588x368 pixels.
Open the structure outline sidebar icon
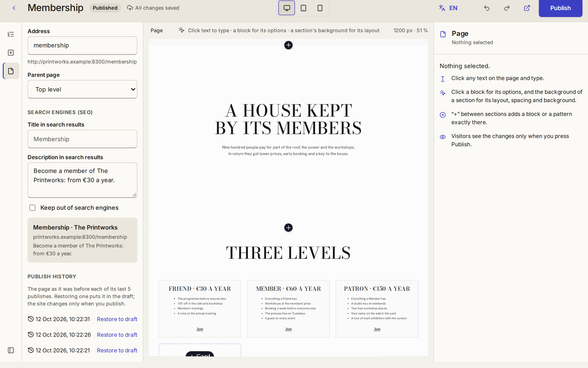[11, 34]
